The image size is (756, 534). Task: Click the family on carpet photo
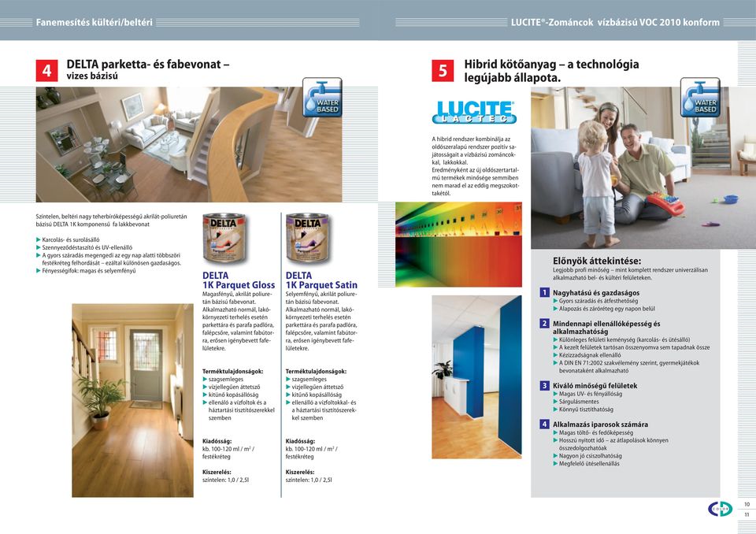643,168
